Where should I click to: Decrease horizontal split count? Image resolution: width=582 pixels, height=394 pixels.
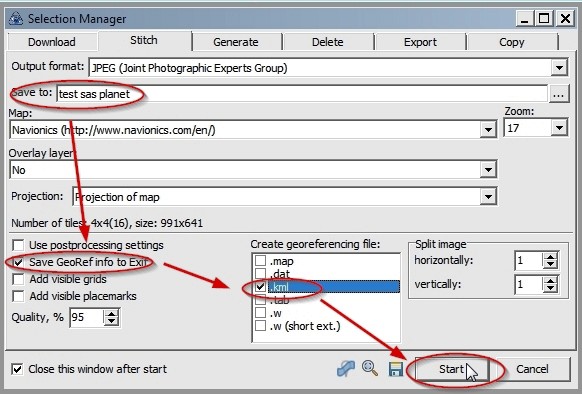coord(550,265)
